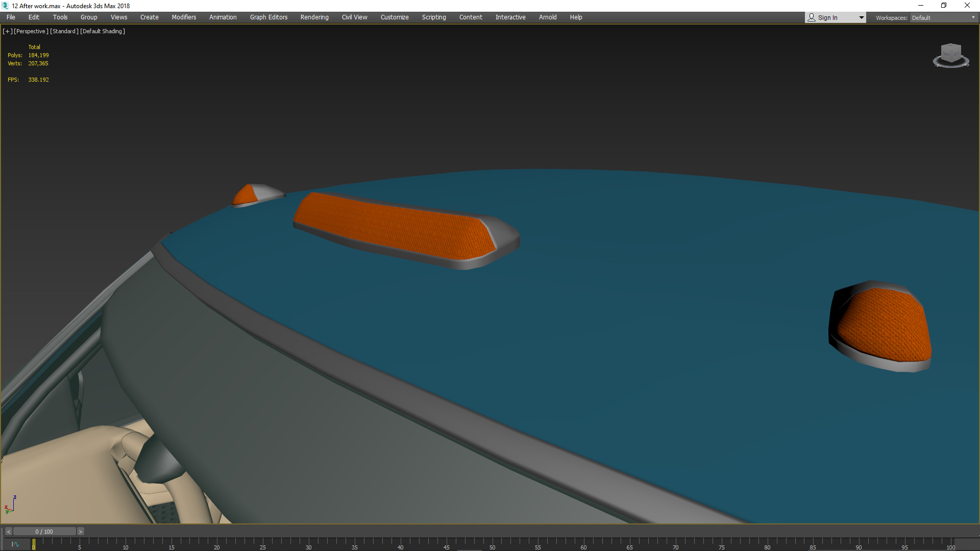Open the Rendering menu
This screenshot has width=980, height=551.
pyautogui.click(x=314, y=17)
